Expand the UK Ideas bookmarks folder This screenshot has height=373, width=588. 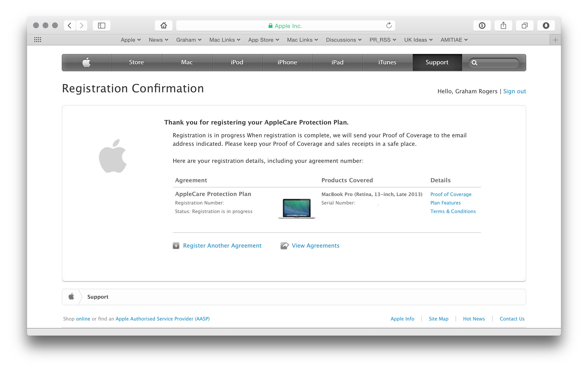coord(418,40)
